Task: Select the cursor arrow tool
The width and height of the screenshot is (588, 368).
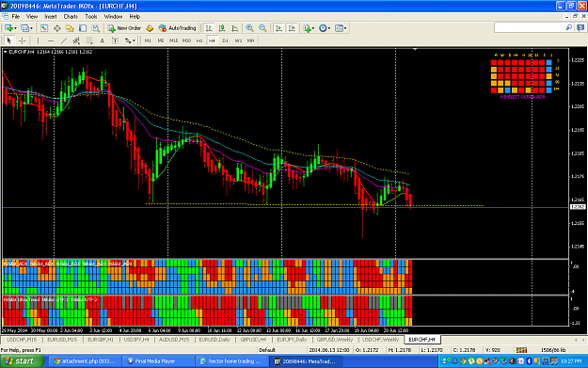Action: tap(9, 40)
